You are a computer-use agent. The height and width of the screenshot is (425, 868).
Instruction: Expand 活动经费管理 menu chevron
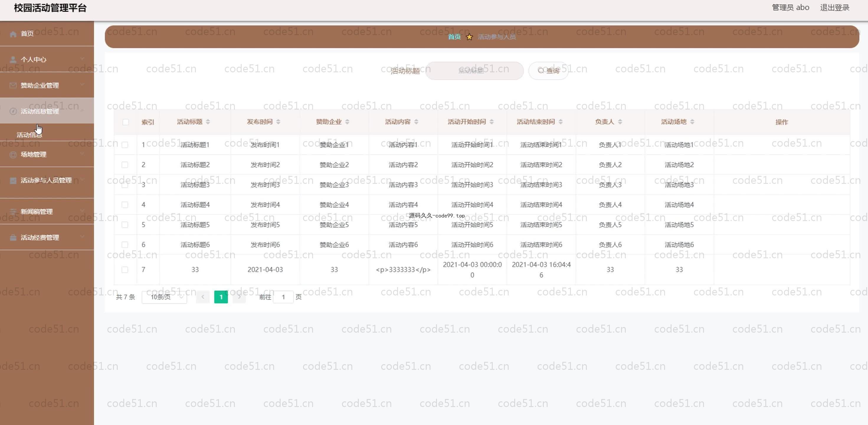click(82, 237)
